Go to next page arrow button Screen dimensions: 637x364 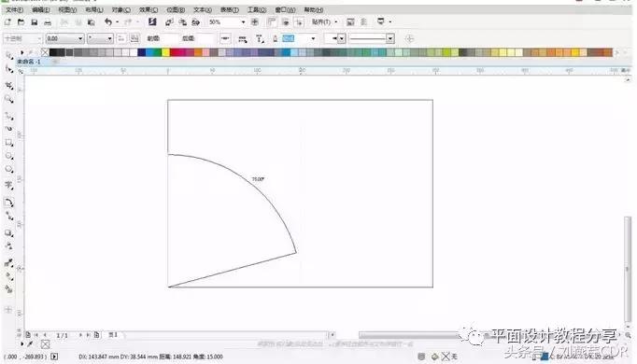[x=80, y=335]
